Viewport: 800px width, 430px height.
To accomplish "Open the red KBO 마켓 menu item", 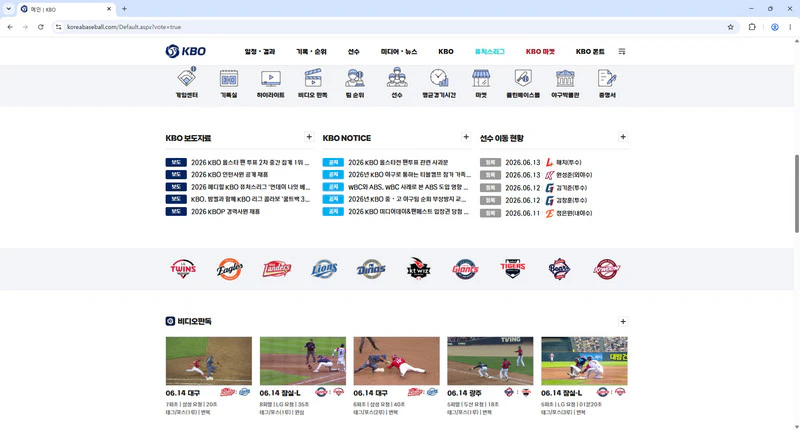I will (x=540, y=52).
